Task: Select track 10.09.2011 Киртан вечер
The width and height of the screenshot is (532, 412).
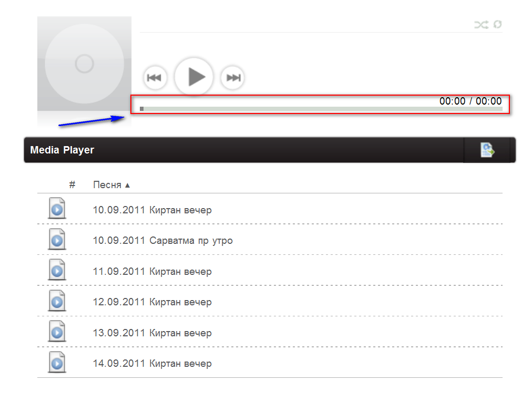Action: pyautogui.click(x=152, y=210)
